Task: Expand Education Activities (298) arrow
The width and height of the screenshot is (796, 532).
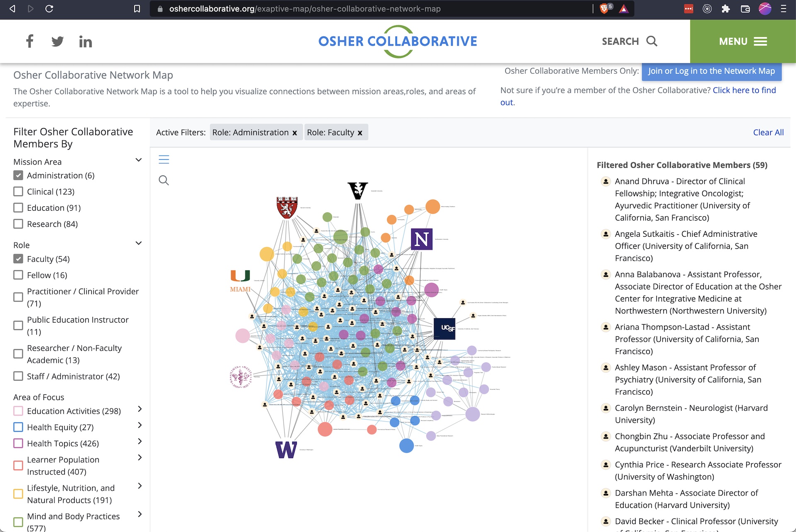Action: tap(140, 409)
